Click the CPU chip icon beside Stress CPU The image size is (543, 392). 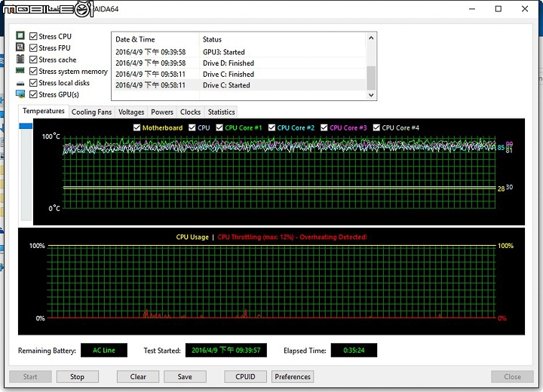(20, 35)
